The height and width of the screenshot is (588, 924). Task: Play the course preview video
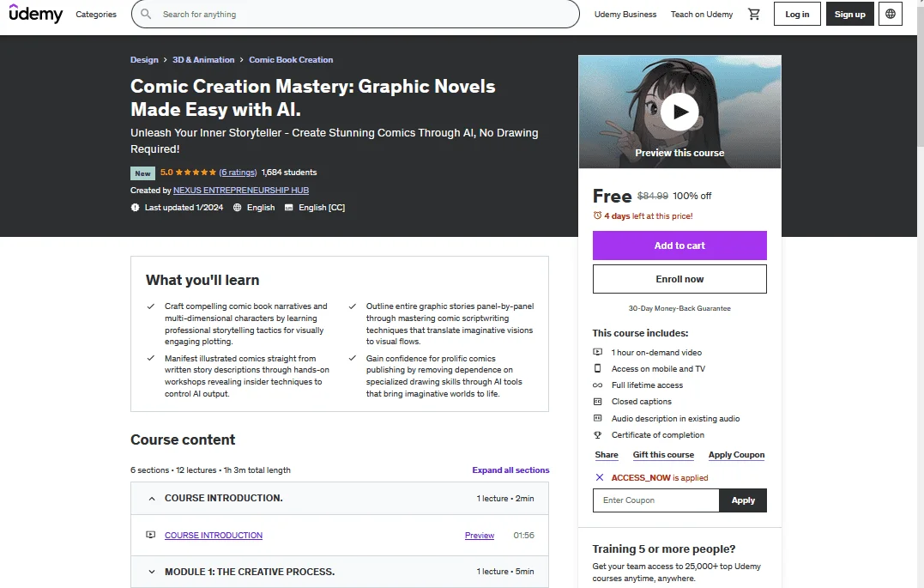679,112
